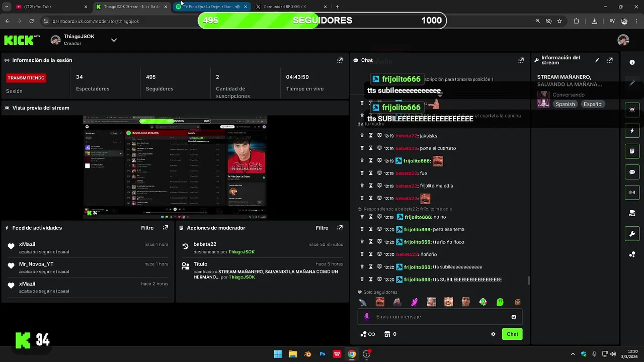Reload the page

[x=31, y=21]
